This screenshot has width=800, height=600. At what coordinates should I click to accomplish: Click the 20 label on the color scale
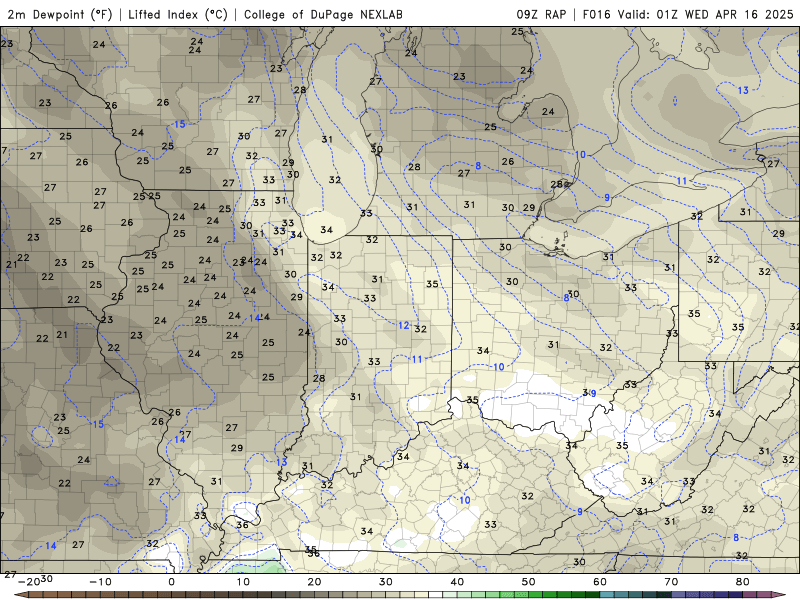click(x=314, y=582)
